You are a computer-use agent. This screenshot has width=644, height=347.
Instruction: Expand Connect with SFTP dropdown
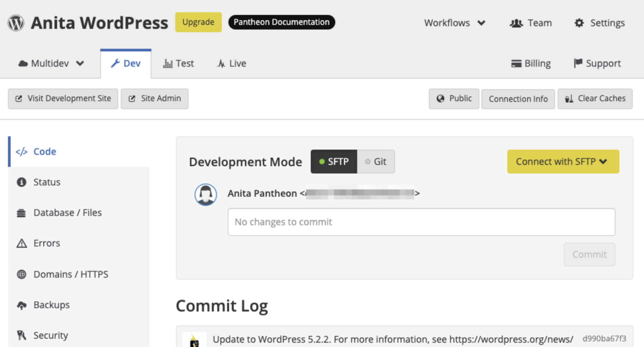click(x=563, y=162)
